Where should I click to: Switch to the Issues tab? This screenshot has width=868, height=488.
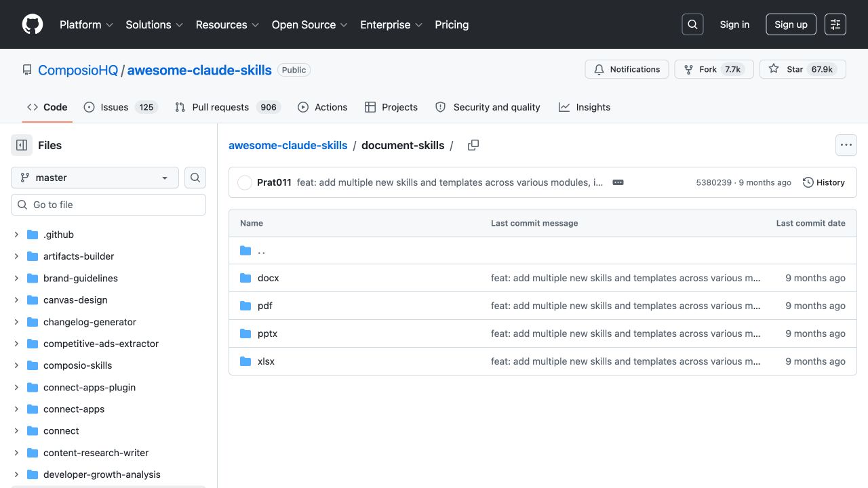click(x=121, y=107)
